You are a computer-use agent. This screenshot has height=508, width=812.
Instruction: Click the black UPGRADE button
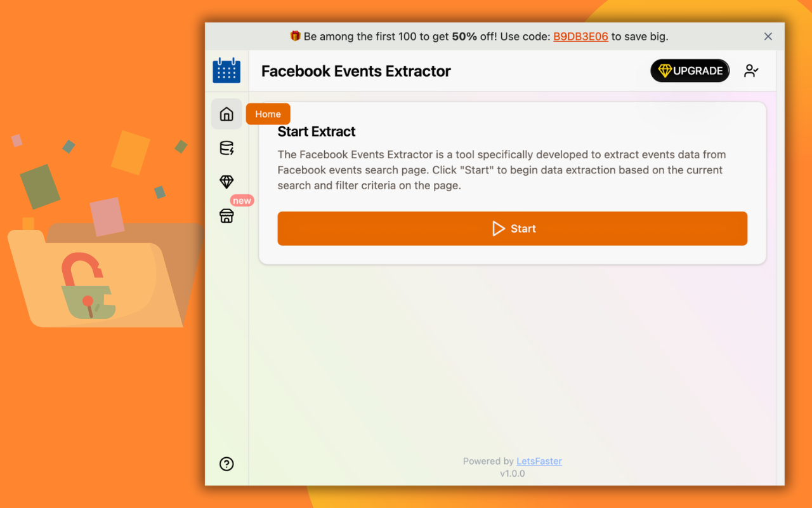(690, 71)
